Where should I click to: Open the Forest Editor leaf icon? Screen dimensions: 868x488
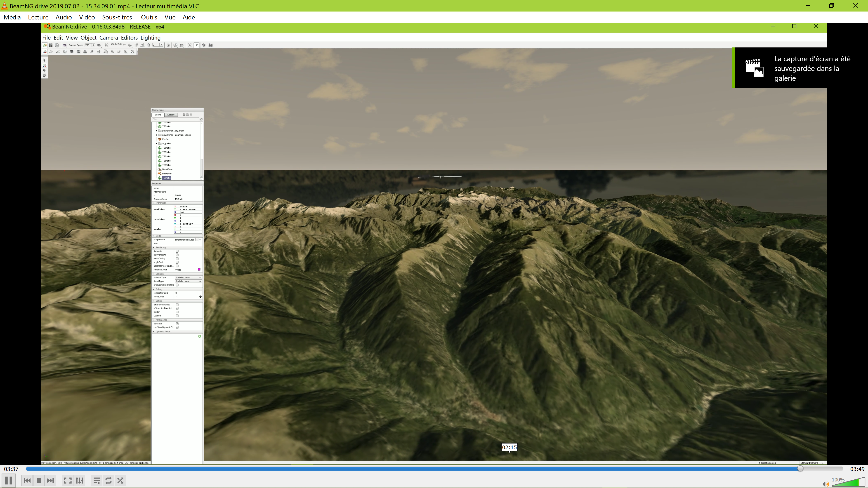(x=92, y=52)
